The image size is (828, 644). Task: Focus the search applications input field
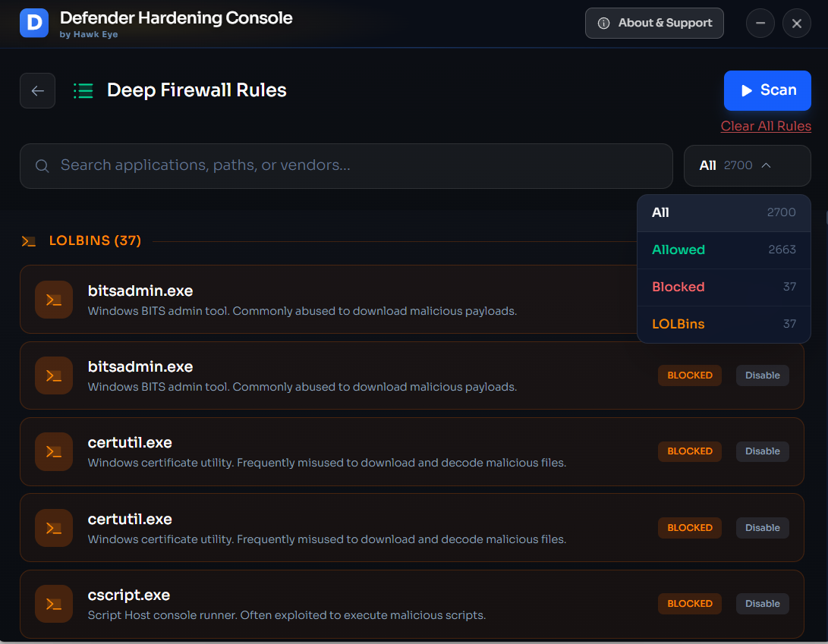coord(346,166)
